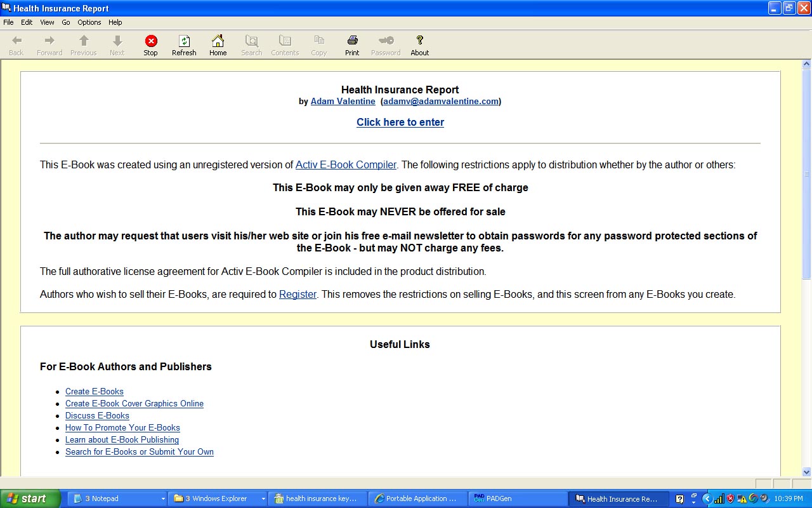Click the scrollbar down arrow

[x=807, y=472]
